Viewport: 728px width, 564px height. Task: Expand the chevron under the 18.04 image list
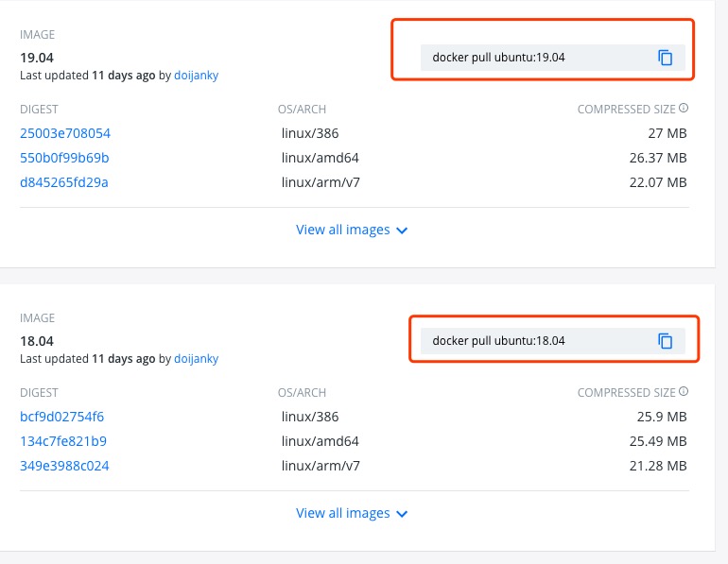pos(403,514)
